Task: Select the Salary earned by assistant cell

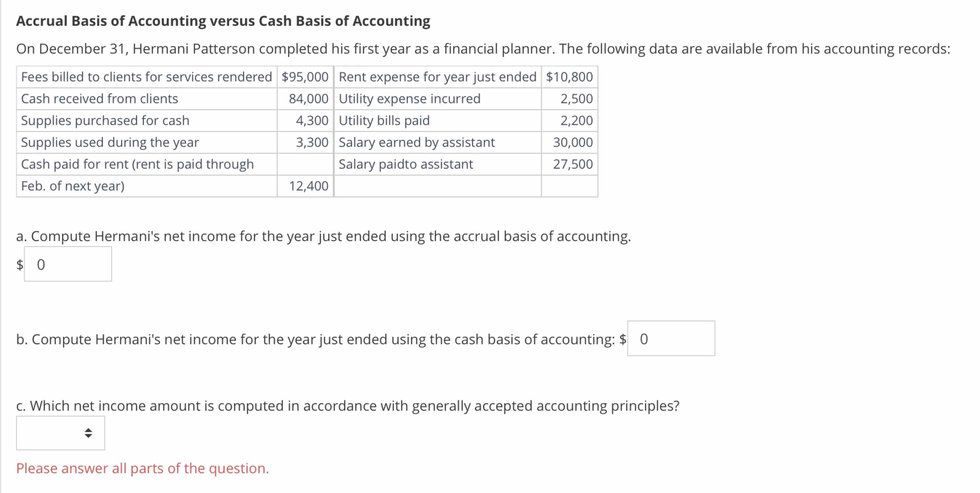Action: pos(417,142)
